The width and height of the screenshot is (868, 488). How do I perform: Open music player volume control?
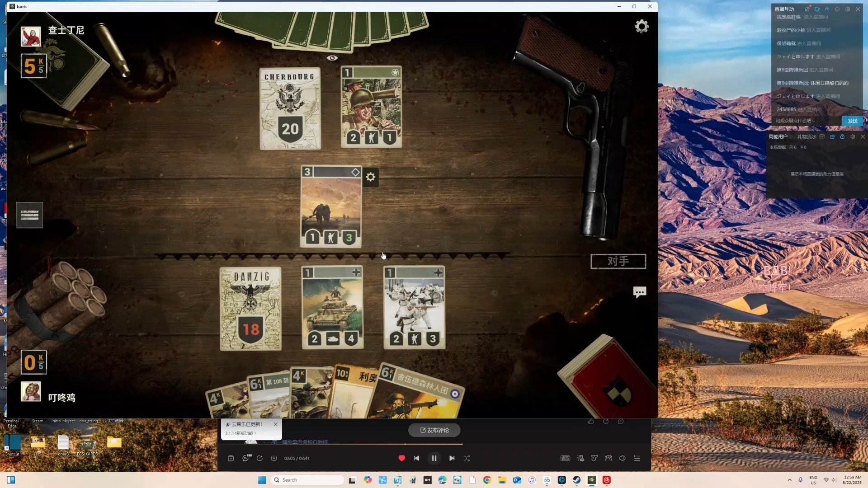pyautogui.click(x=623, y=458)
